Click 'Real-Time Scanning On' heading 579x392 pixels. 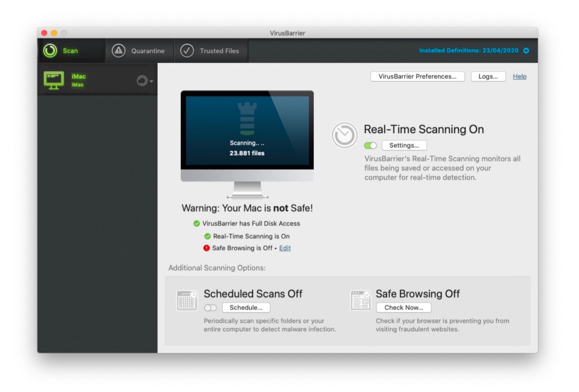coord(424,129)
